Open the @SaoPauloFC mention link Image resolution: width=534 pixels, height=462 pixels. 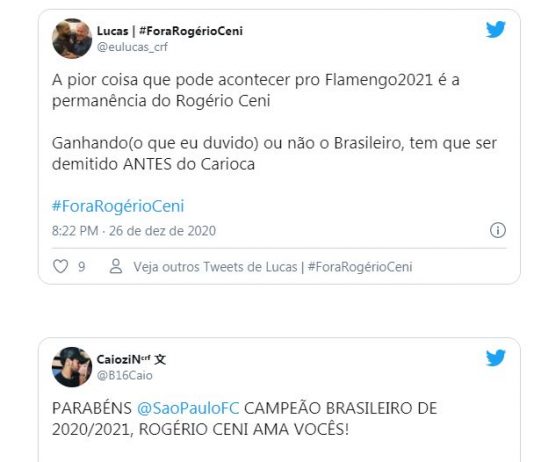pyautogui.click(x=188, y=408)
